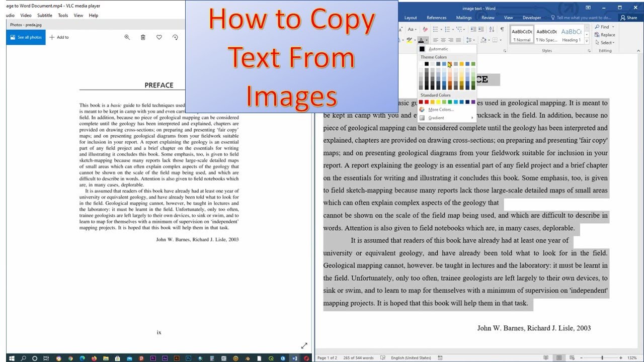Expand the Gradient submenu
This screenshot has height=362, width=644.
447,118
